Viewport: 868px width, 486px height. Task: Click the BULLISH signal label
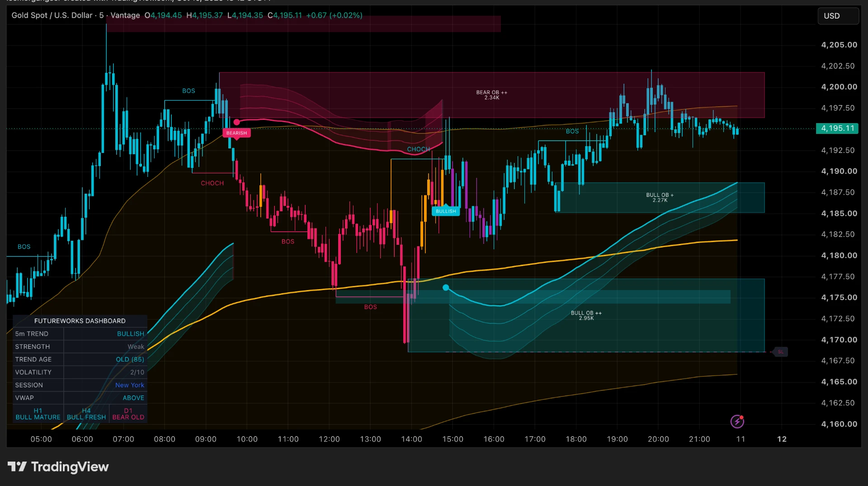446,211
